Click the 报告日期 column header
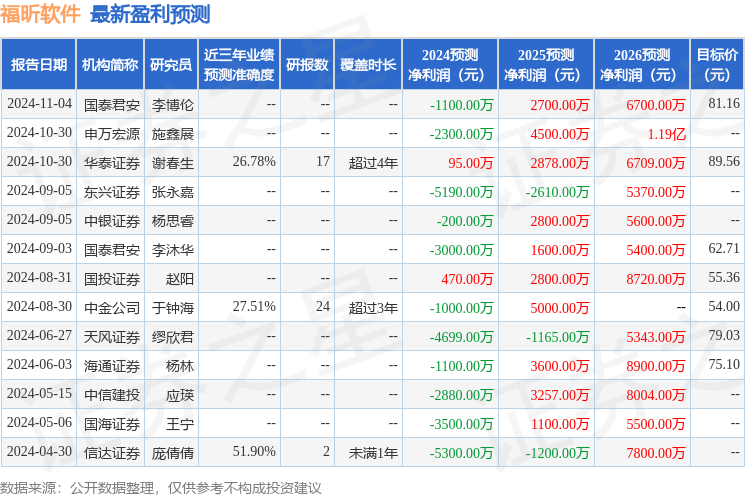The image size is (745, 497). click(38, 65)
